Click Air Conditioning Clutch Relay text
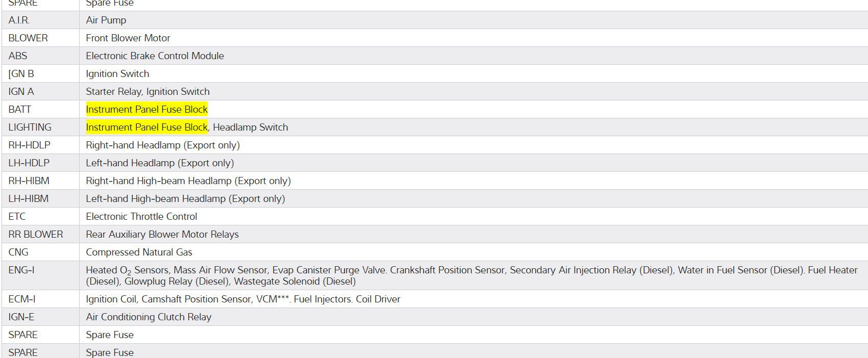Image resolution: width=868 pixels, height=358 pixels. coord(148,317)
